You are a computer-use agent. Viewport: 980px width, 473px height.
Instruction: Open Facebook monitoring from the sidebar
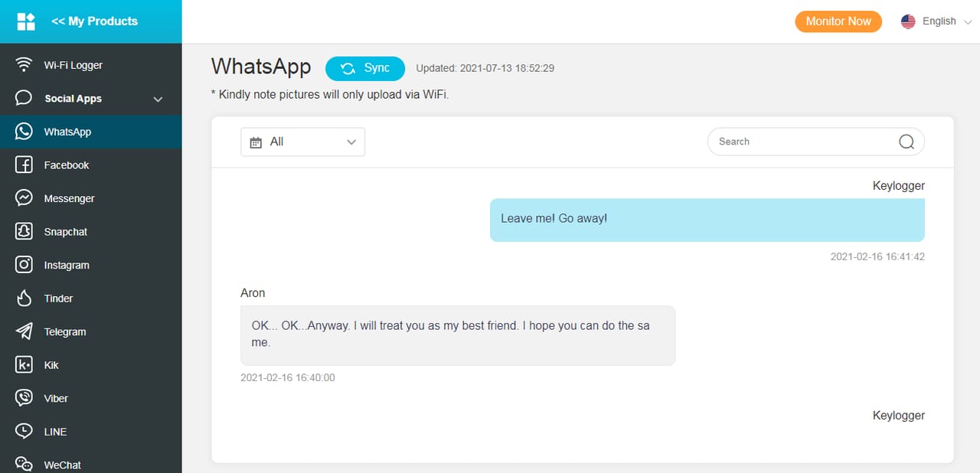24,165
